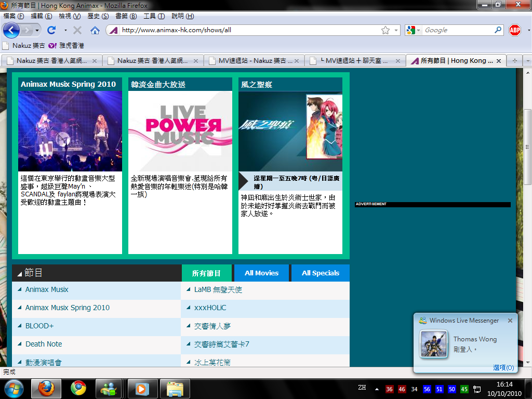Go back with the Firefox back arrow
The image size is (532, 399).
pyautogui.click(x=11, y=30)
